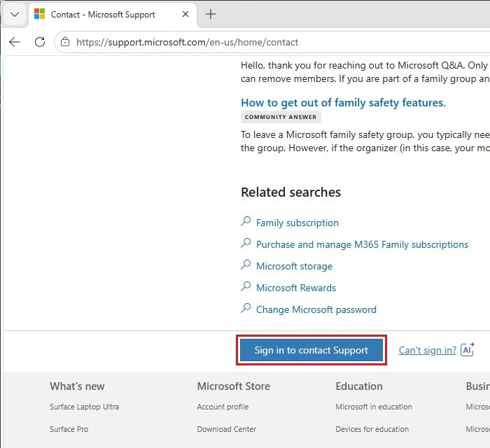Select the Community Answer badge
The width and height of the screenshot is (490, 448).
coord(281,117)
